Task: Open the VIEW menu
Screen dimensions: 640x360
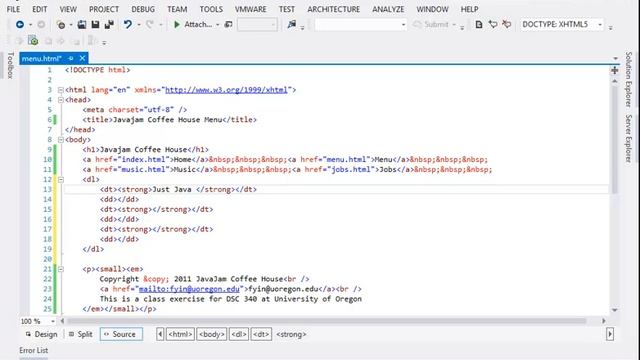Action: (68, 9)
